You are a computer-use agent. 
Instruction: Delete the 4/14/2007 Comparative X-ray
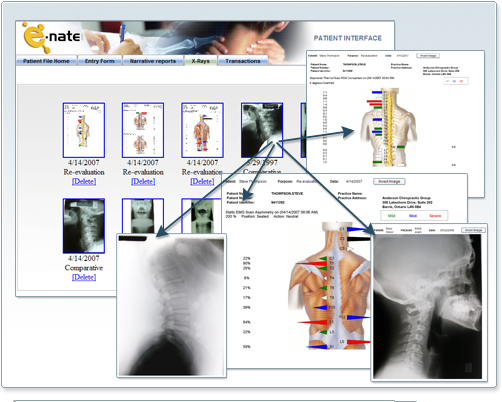84,277
